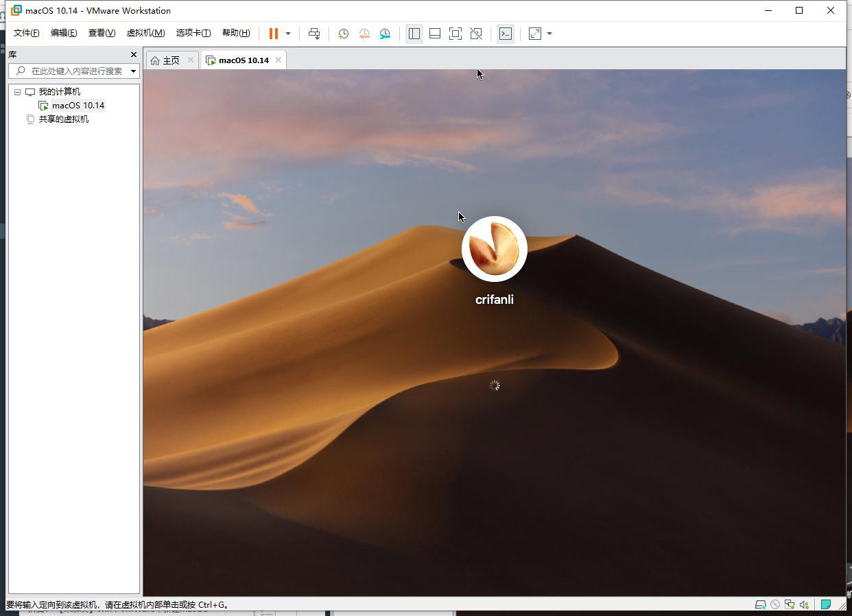Image resolution: width=852 pixels, height=616 pixels.
Task: Toggle Unity mode toolbar icon
Action: click(476, 34)
